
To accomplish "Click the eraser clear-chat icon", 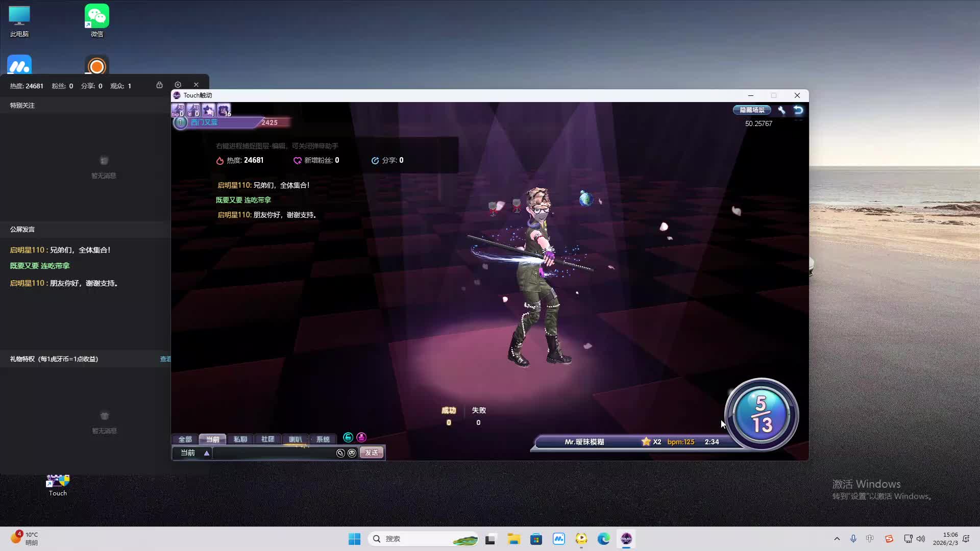I will pos(340,453).
